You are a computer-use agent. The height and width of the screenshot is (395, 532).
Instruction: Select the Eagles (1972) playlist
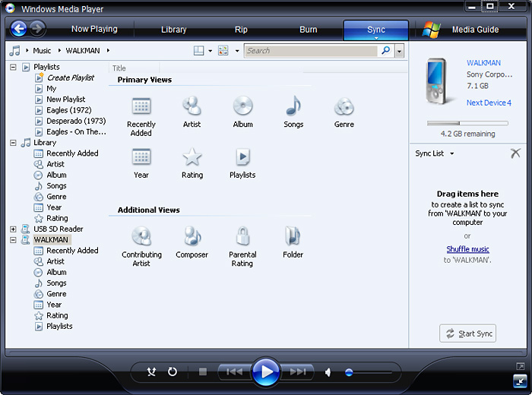pos(69,110)
